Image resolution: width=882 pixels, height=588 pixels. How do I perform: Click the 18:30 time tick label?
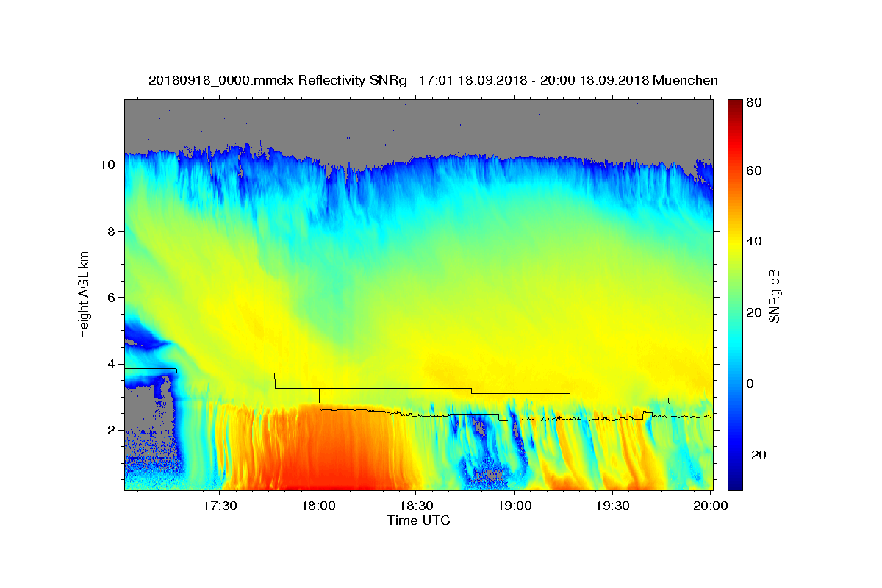click(416, 506)
